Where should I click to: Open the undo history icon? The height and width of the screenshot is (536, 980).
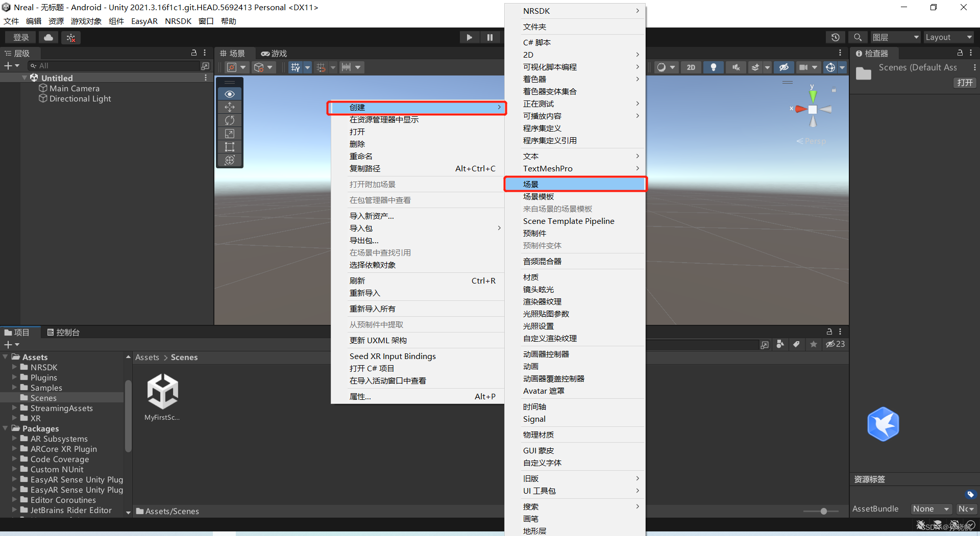(x=835, y=37)
